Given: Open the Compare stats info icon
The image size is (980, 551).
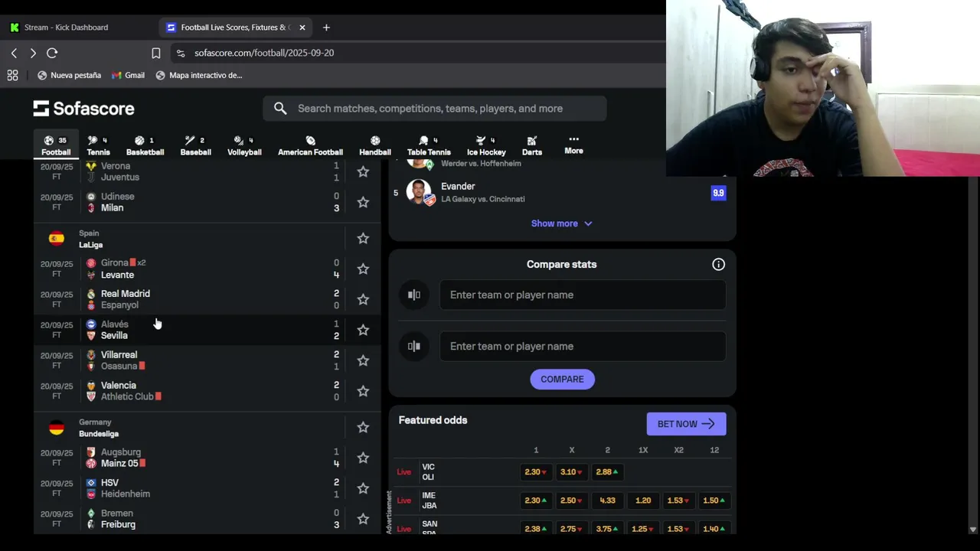Looking at the screenshot, I should tap(718, 264).
